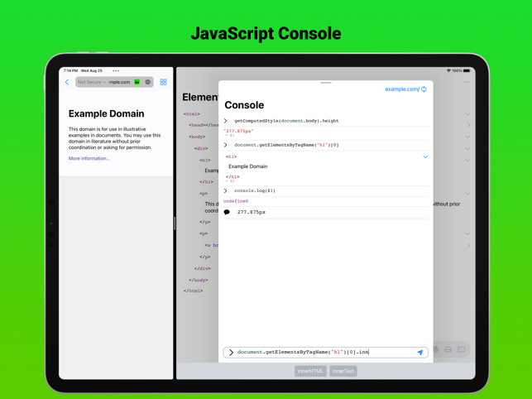Reload example.com using the refresh icon

[424, 89]
